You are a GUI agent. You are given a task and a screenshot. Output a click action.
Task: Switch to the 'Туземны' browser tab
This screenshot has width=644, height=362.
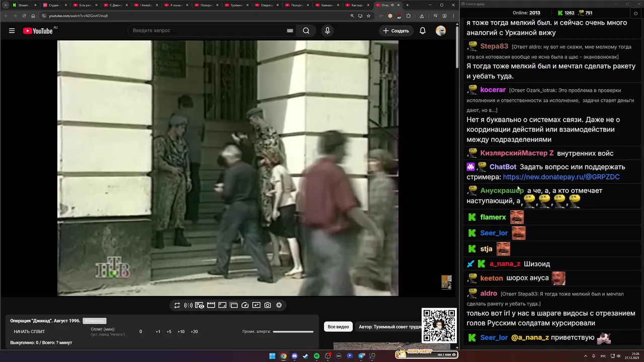[237, 5]
